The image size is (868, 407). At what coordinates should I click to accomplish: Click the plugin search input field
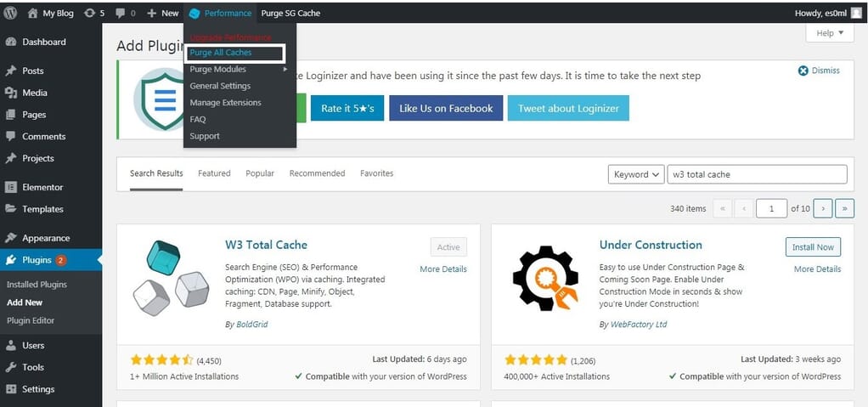click(x=758, y=174)
